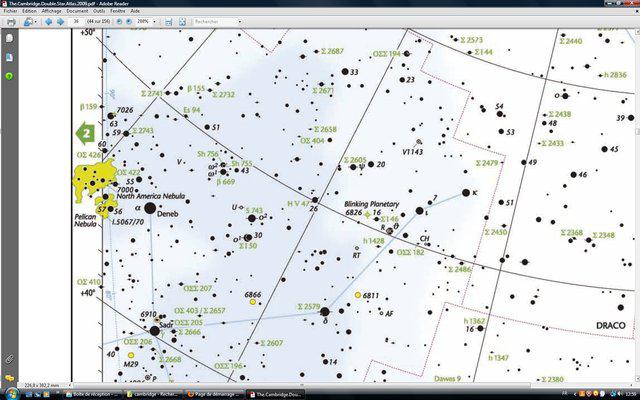Click the taskbar clock
Image resolution: width=640 pixels, height=400 pixels.
(x=630, y=394)
